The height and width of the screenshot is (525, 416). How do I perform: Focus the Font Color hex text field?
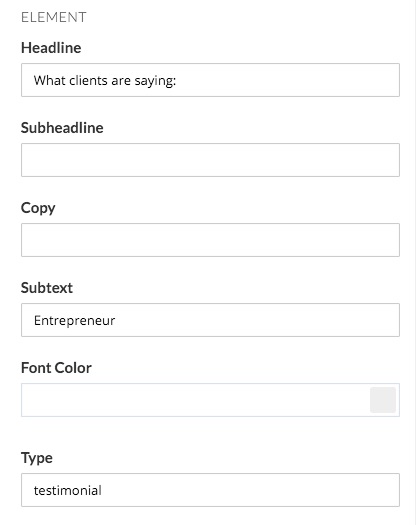(x=195, y=400)
